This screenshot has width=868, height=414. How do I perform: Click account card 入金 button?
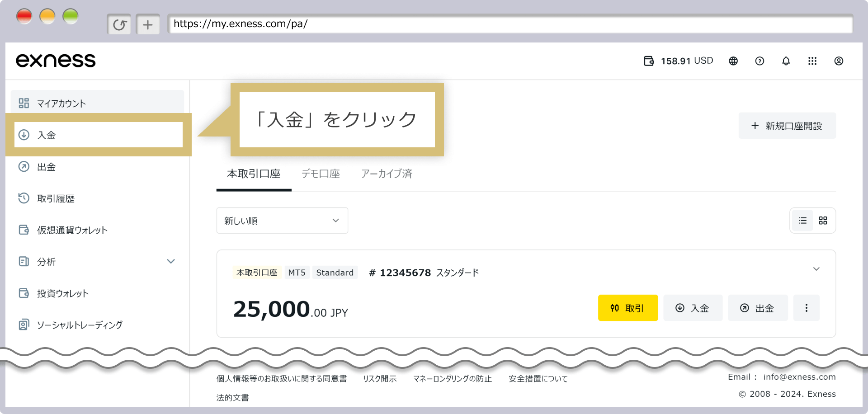point(693,308)
